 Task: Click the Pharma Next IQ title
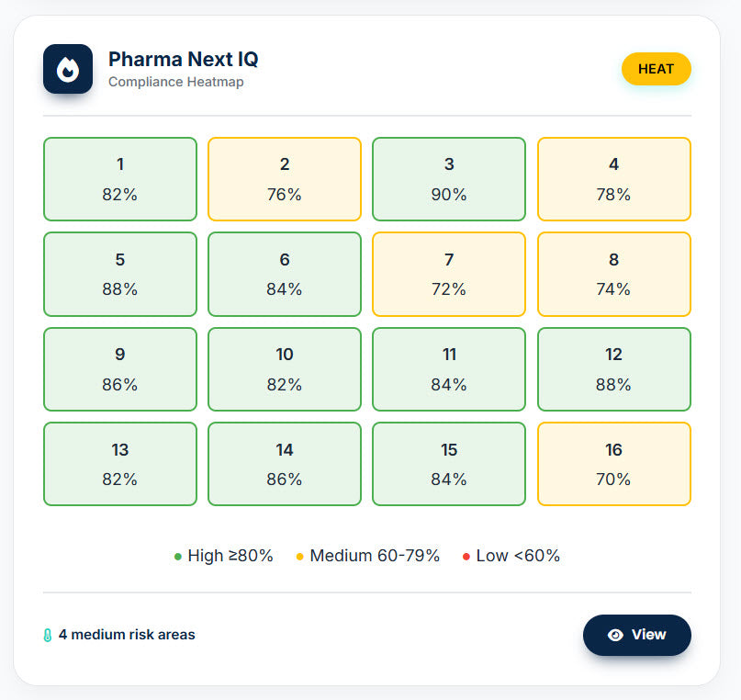point(183,59)
